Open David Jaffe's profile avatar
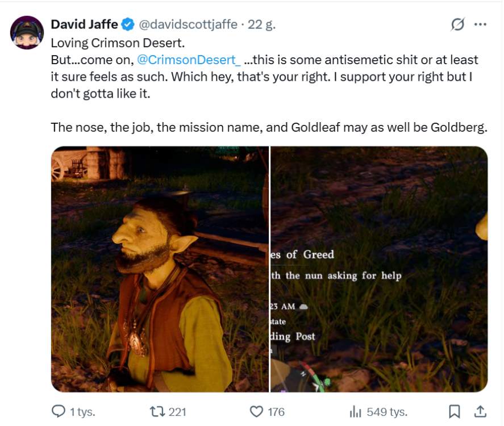The height and width of the screenshot is (426, 504). click(27, 32)
